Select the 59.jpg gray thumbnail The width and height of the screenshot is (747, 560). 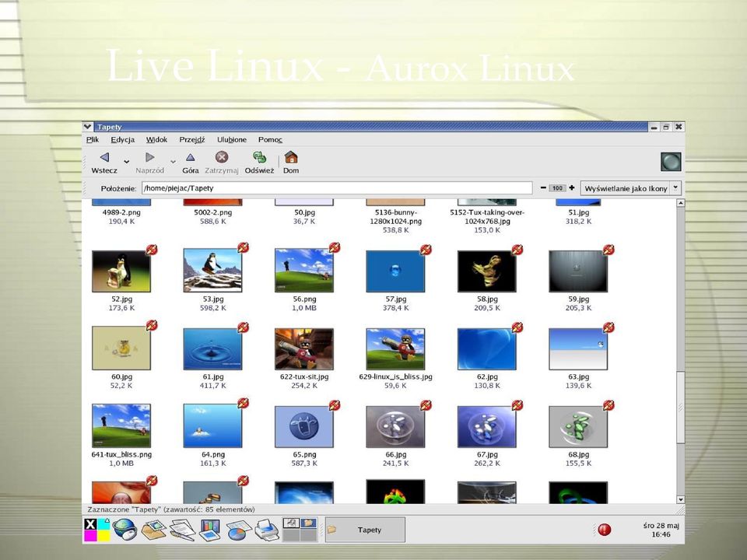[x=578, y=271]
